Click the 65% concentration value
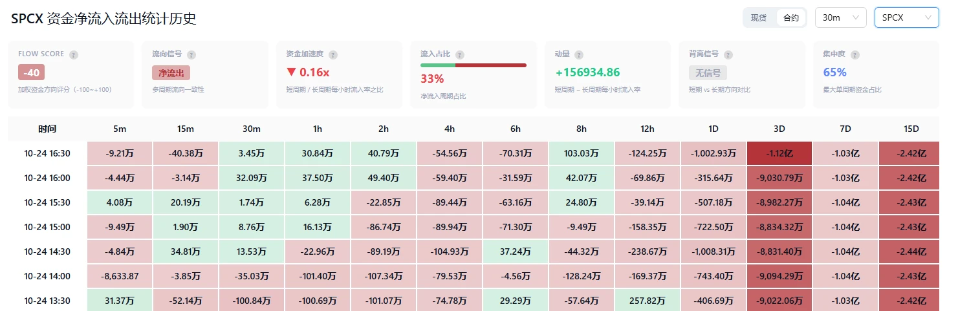Viewport: 980px width, 311px height. click(x=835, y=72)
